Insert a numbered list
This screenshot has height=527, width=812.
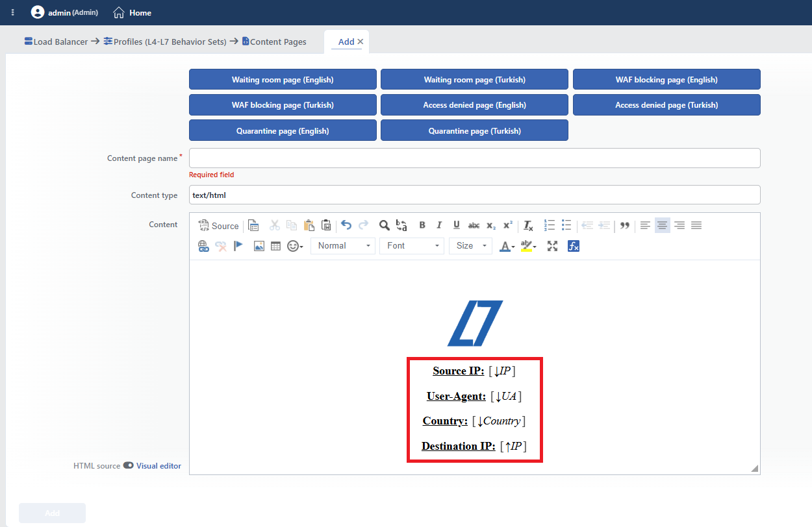pos(550,225)
